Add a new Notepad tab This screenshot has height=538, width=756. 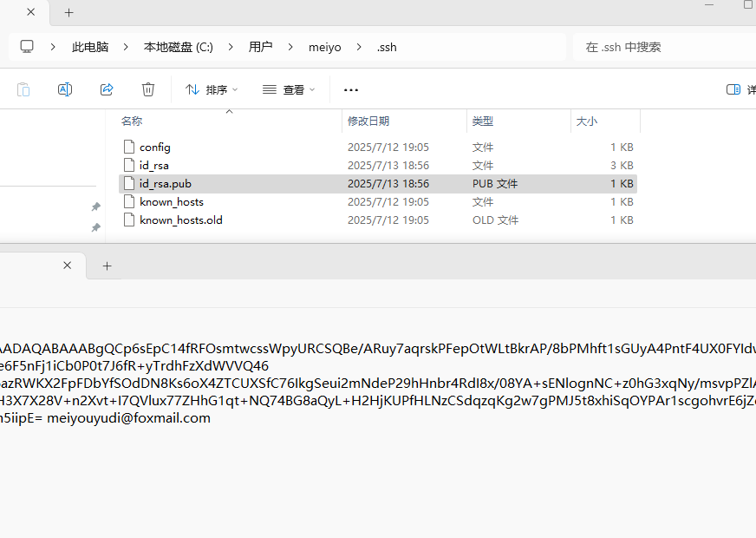pos(107,266)
